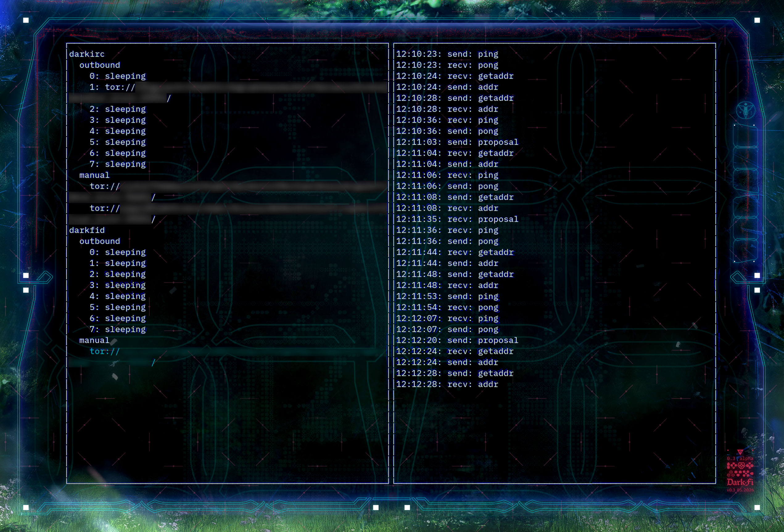The image size is (784, 532).
Task: Select the outbound row under darkirc
Action: click(x=100, y=65)
